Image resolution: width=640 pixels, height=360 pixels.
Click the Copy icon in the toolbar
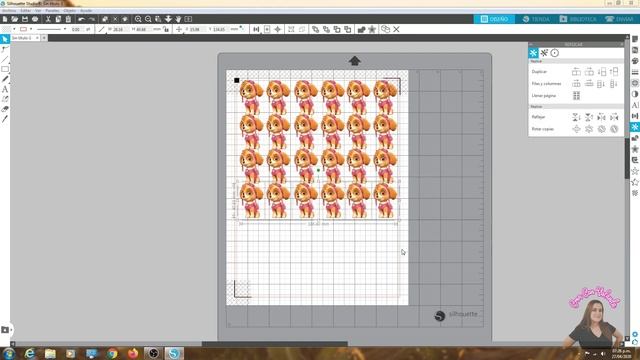click(58, 19)
